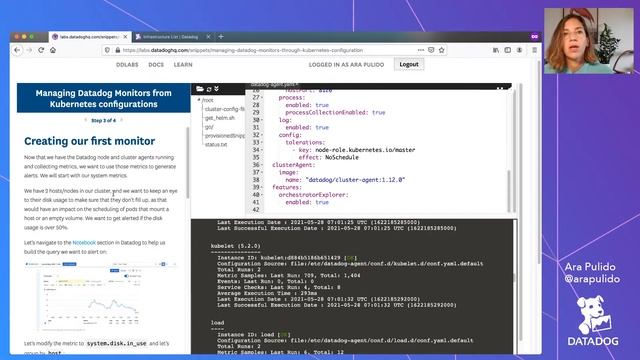The height and width of the screenshot is (360, 640).
Task: Open the Firefox library icon
Action: pyautogui.click(x=496, y=50)
